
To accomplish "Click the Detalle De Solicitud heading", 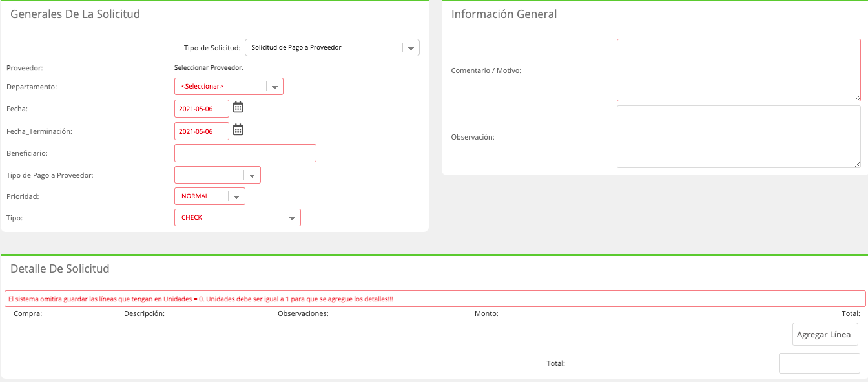I will (60, 269).
